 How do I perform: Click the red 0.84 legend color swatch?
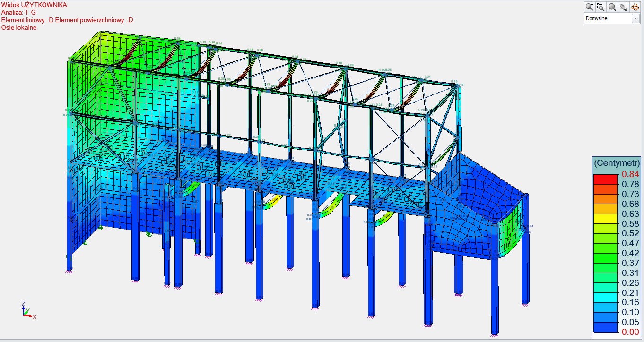coord(606,179)
